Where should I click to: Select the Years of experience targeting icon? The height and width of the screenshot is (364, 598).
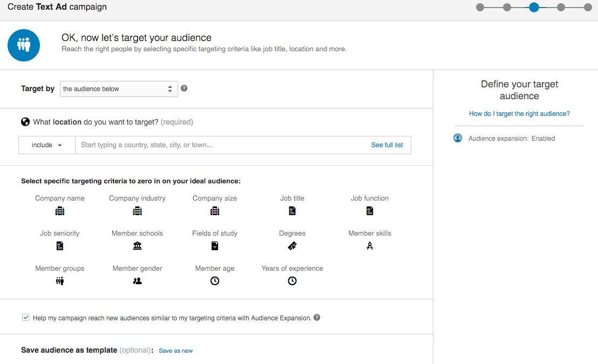tap(292, 280)
